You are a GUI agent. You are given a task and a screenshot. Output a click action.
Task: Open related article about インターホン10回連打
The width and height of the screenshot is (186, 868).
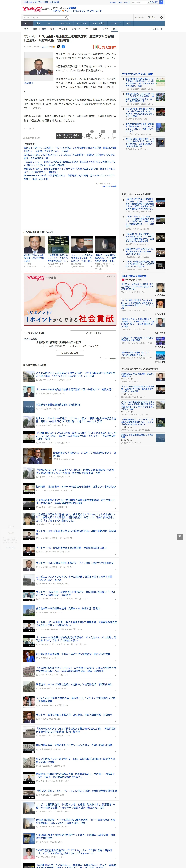pos(70,150)
